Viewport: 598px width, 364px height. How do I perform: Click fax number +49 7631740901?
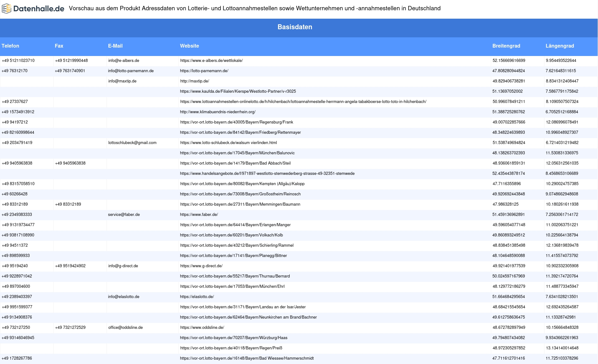[x=70, y=71]
